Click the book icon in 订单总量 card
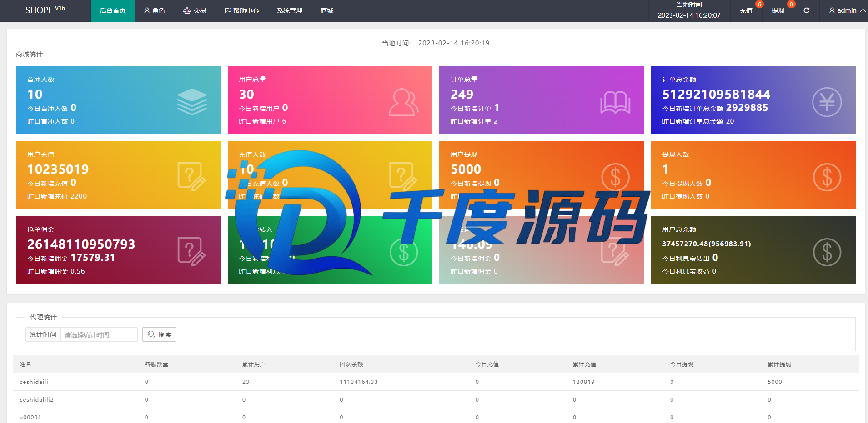This screenshot has width=868, height=423. point(615,102)
